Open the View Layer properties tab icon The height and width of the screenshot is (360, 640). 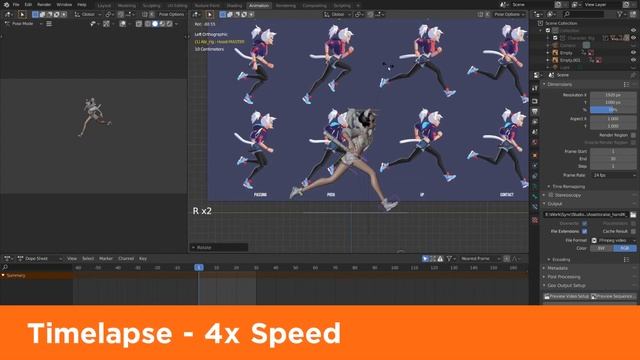pos(535,122)
